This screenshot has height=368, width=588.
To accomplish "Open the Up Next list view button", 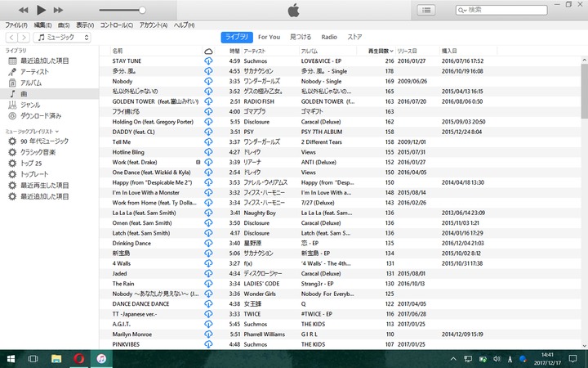I will tap(425, 10).
